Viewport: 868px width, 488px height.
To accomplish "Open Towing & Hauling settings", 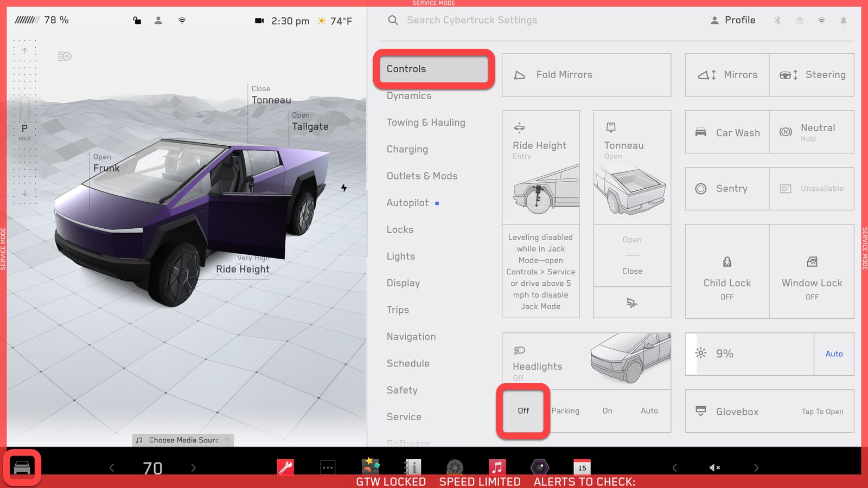I will pos(426,123).
